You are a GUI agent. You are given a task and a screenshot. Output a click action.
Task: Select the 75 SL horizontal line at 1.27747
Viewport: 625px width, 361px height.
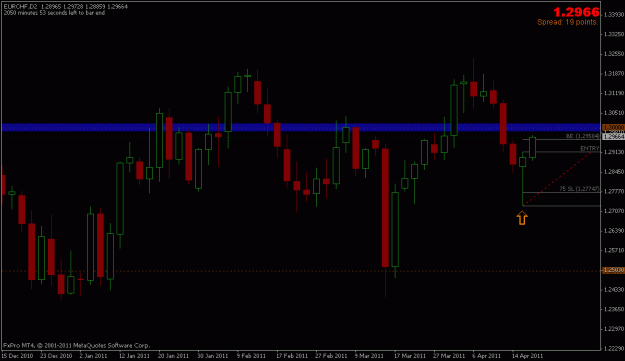point(561,192)
